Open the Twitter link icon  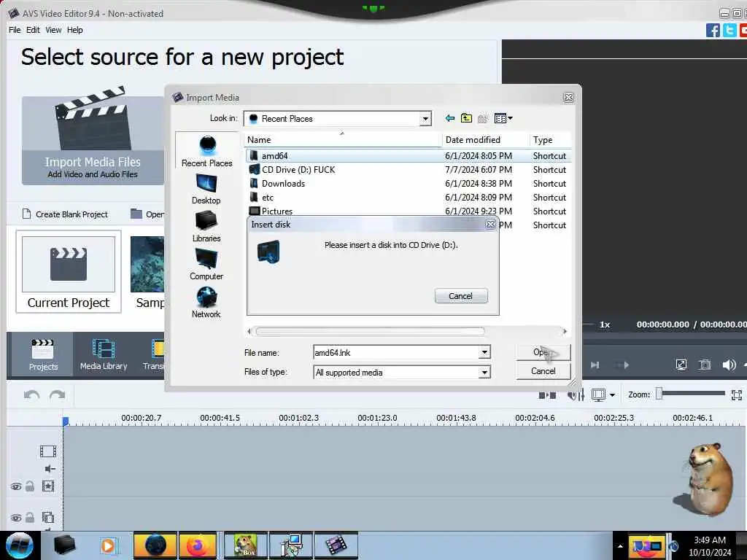[x=729, y=31]
